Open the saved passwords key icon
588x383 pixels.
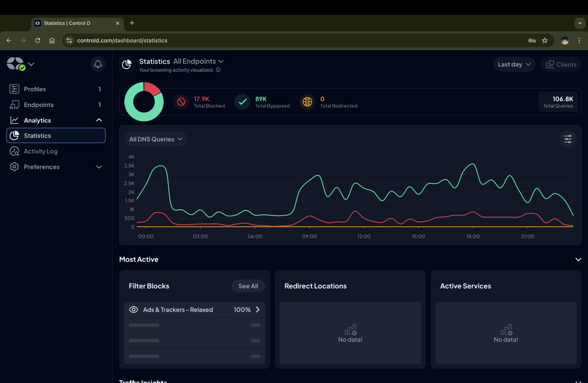pyautogui.click(x=532, y=40)
